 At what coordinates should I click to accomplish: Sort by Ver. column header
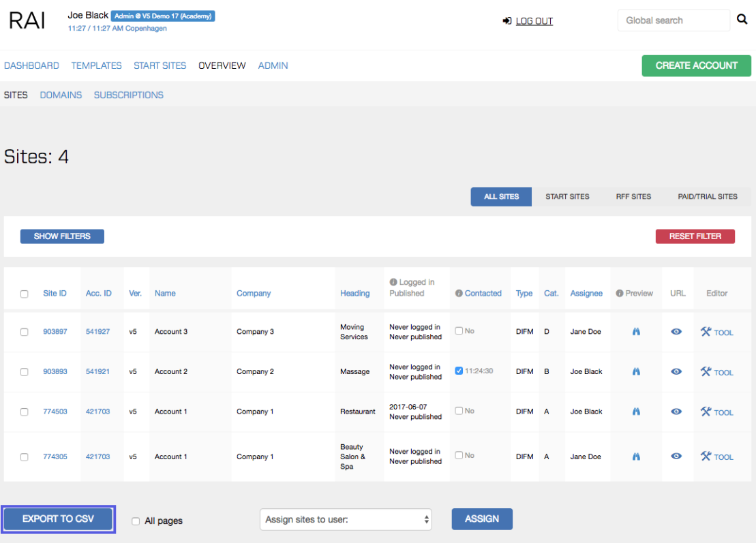click(135, 293)
